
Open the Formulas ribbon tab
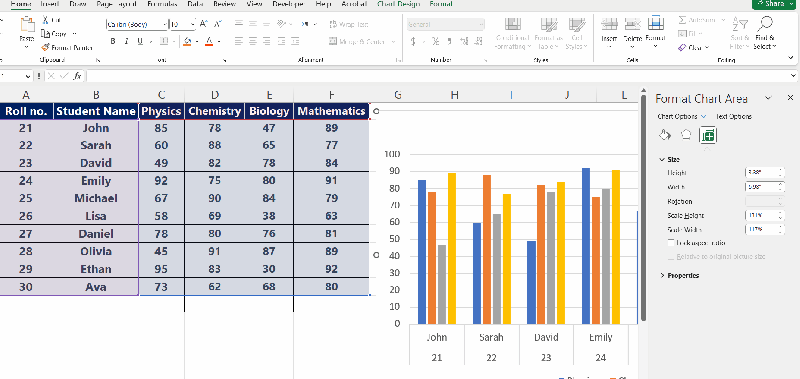[x=162, y=4]
